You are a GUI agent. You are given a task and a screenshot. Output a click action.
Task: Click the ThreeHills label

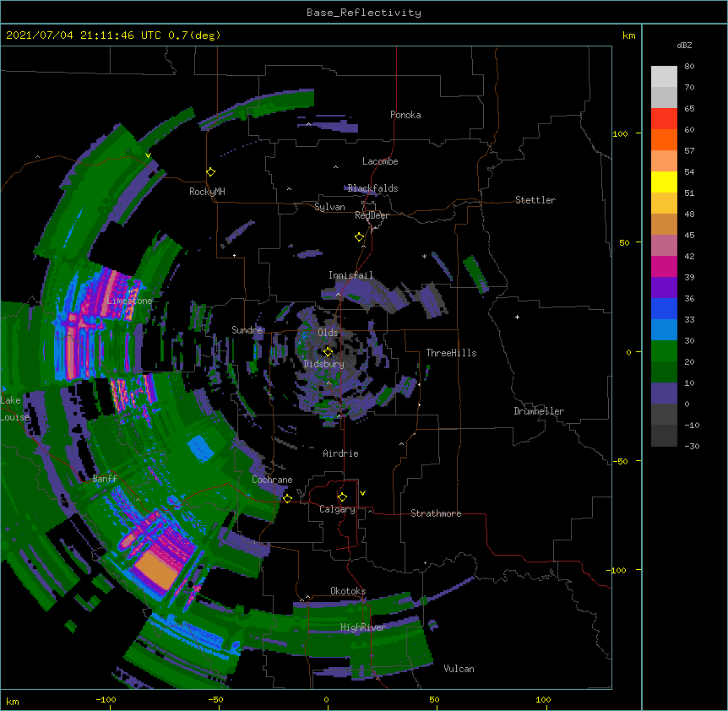[451, 353]
